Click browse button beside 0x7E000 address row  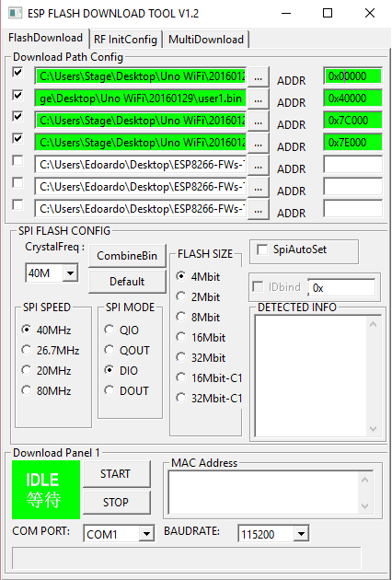[259, 143]
